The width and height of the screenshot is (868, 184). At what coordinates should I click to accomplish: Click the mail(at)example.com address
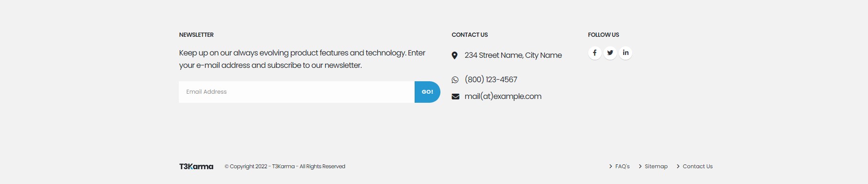(x=503, y=97)
